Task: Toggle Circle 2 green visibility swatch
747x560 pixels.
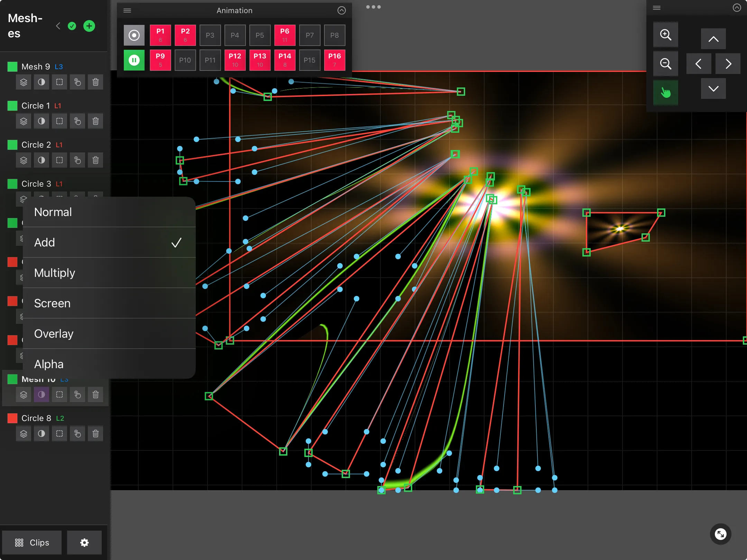Action: (12, 145)
